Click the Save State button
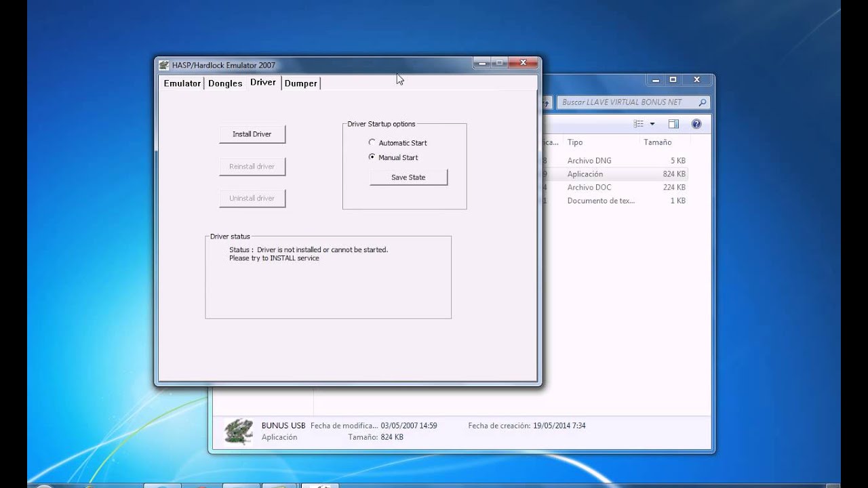 point(408,178)
